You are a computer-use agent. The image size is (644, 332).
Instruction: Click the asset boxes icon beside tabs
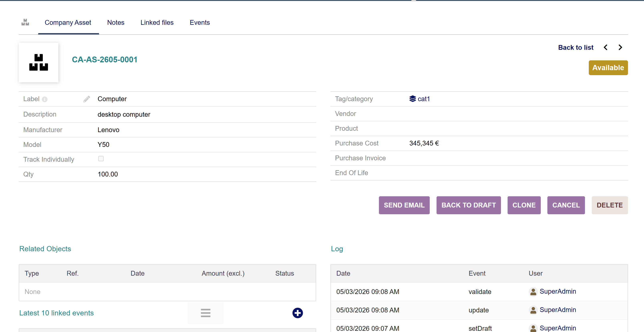click(x=25, y=22)
